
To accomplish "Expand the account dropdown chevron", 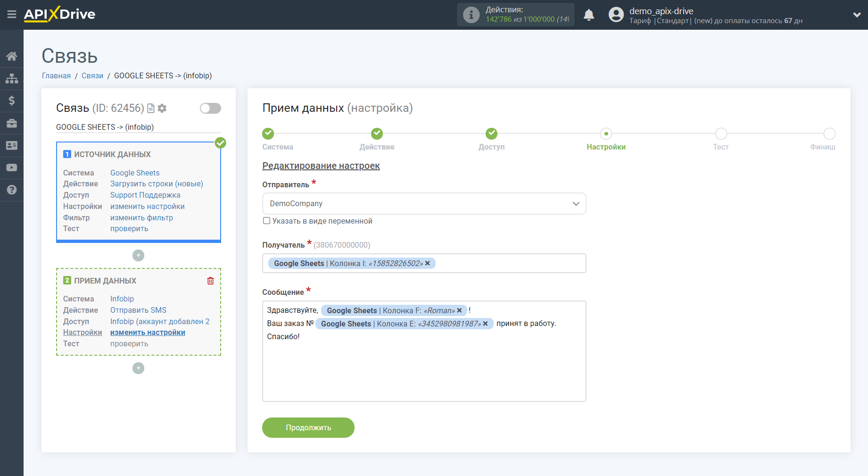I will pyautogui.click(x=857, y=15).
